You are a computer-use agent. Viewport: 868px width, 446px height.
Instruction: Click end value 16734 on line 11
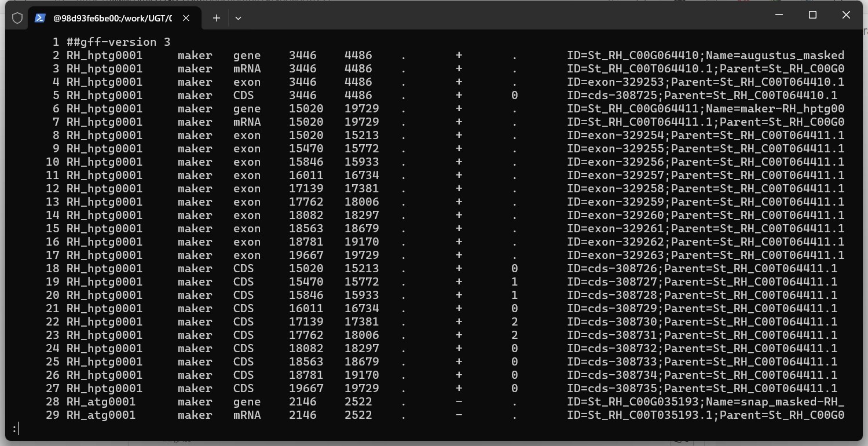pos(362,175)
